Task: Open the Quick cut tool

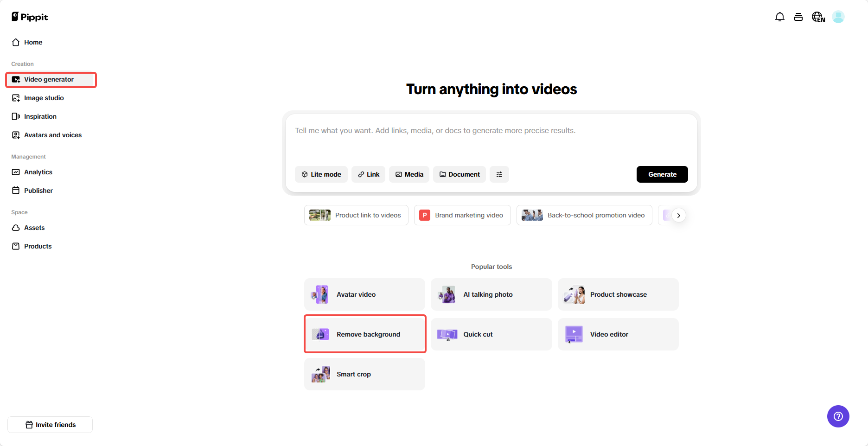Action: point(491,334)
